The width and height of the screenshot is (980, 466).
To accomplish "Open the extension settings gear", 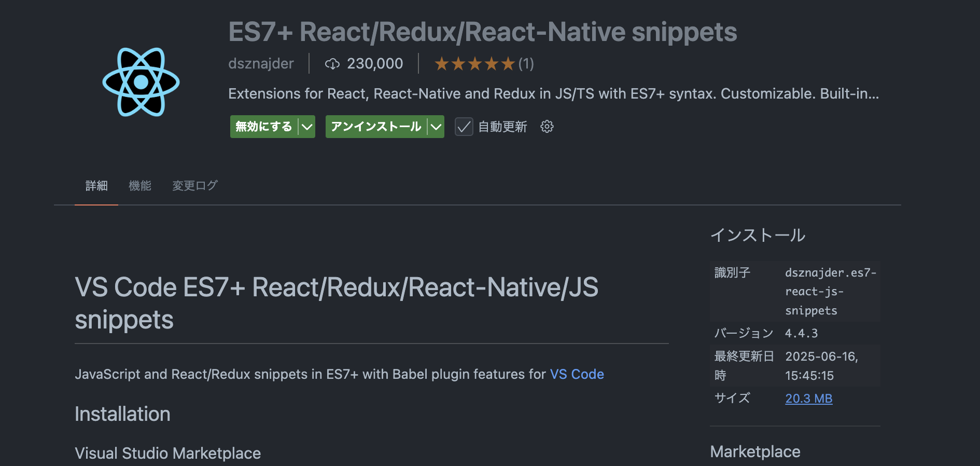I will pos(547,127).
